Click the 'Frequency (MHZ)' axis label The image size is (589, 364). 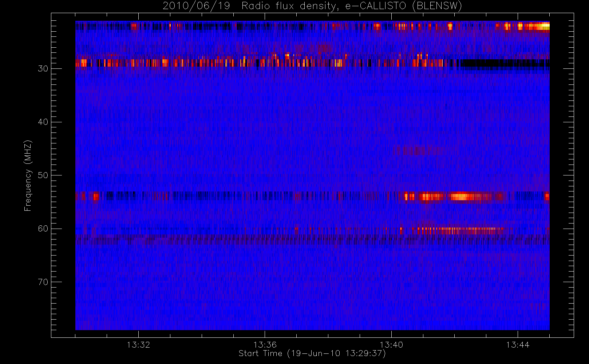point(28,175)
